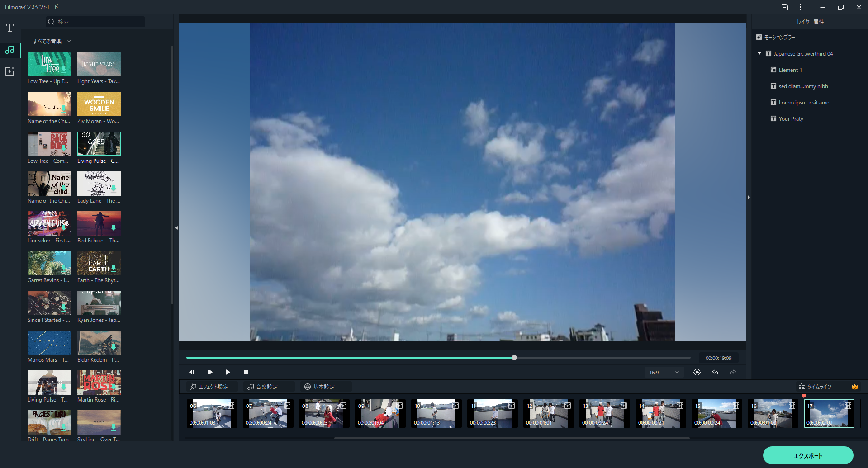This screenshot has height=468, width=868.
Task: Select clip 15 in the storyboard
Action: [x=717, y=413]
